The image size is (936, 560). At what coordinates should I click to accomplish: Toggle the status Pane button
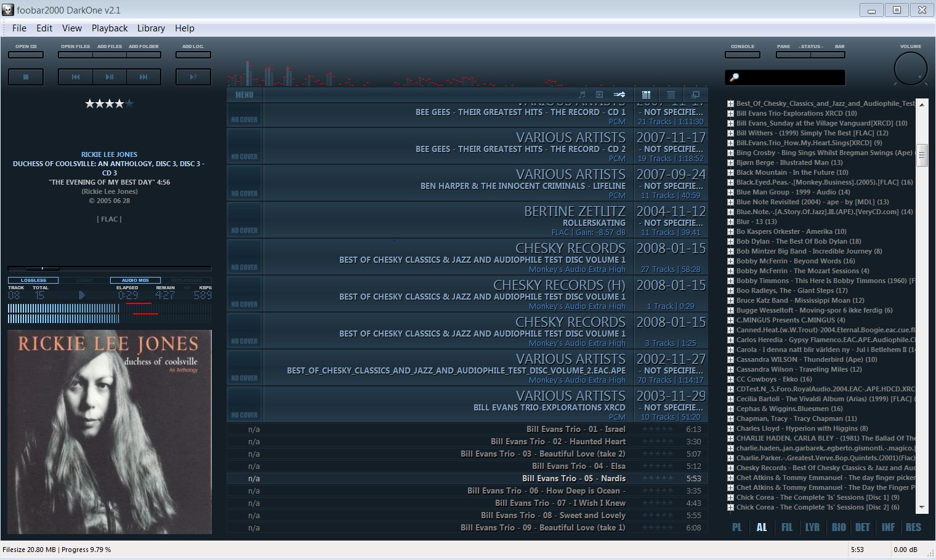(x=793, y=54)
